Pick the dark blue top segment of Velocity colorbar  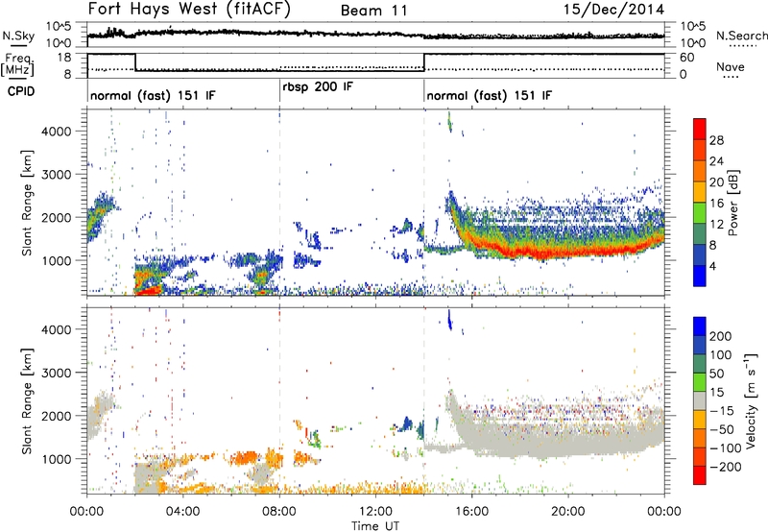pyautogui.click(x=700, y=326)
